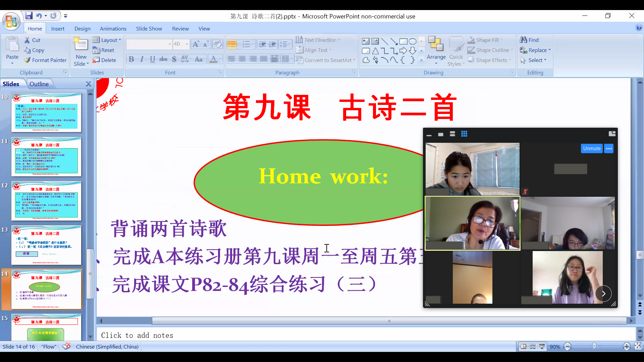Adjust the zoom slider handle

594,346
